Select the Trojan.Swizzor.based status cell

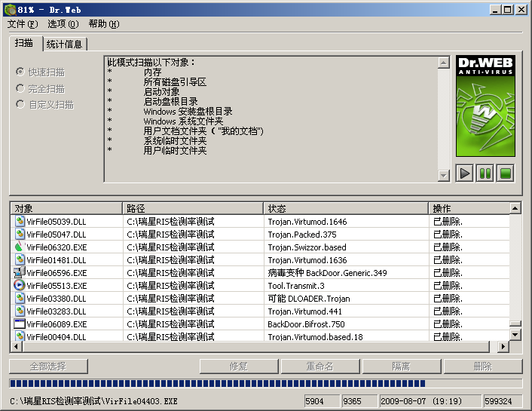pos(347,247)
